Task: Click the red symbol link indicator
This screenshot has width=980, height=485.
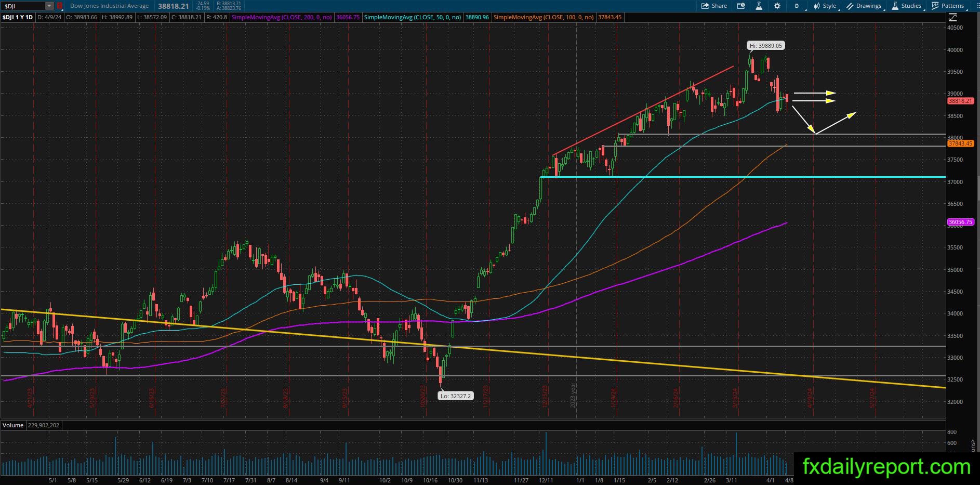Action: [x=60, y=6]
